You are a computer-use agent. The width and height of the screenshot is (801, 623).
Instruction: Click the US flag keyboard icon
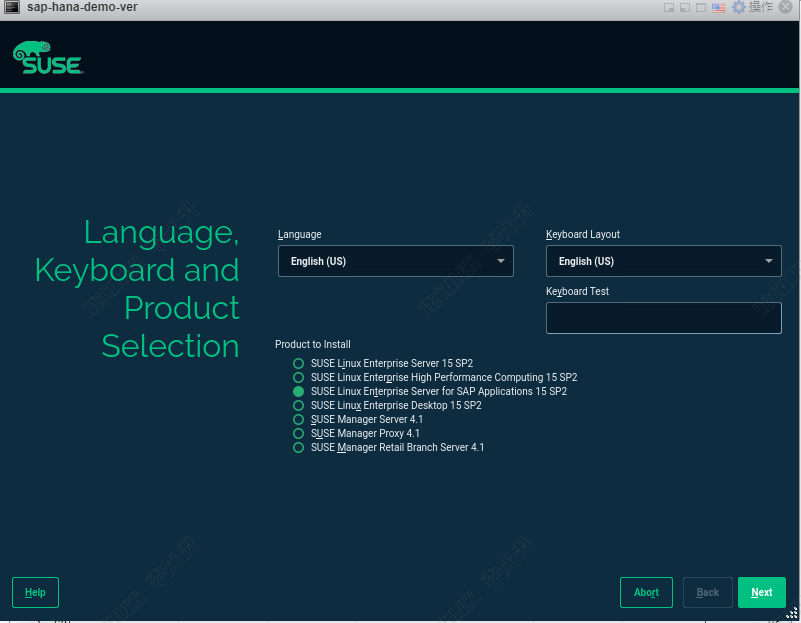pos(718,7)
